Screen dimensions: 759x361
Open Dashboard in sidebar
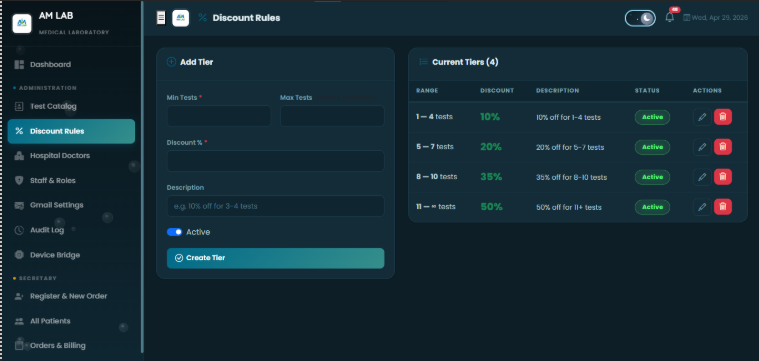(x=71, y=65)
